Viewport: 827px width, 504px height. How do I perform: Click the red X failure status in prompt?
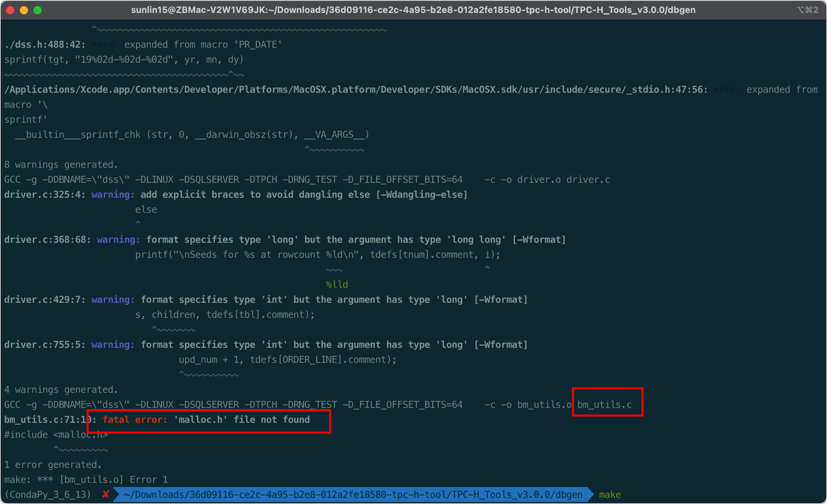106,494
